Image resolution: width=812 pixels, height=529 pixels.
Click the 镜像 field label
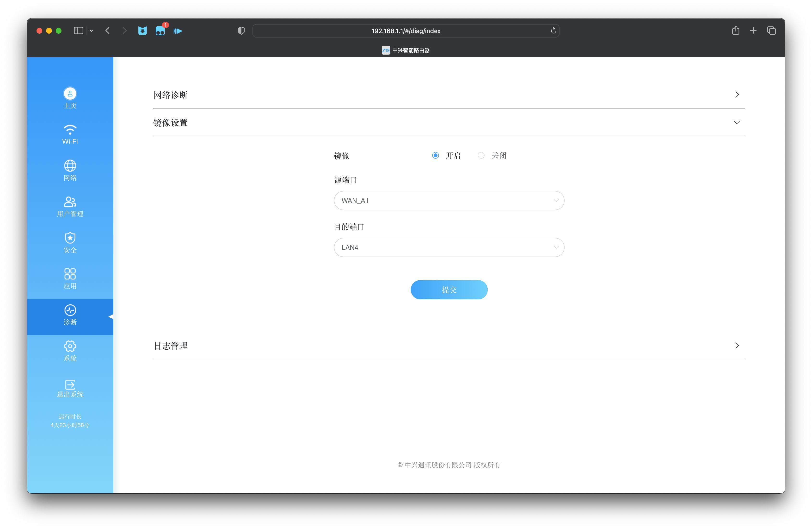pyautogui.click(x=342, y=156)
